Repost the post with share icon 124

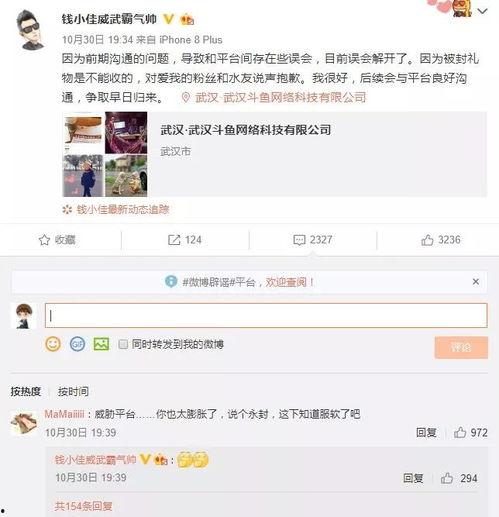(185, 240)
